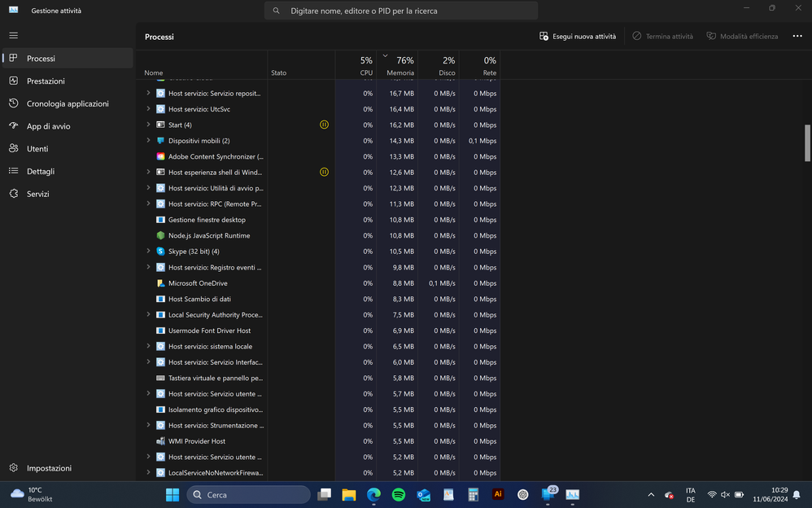
Task: Expand Host servizio: Registro eventi row
Action: point(148,267)
